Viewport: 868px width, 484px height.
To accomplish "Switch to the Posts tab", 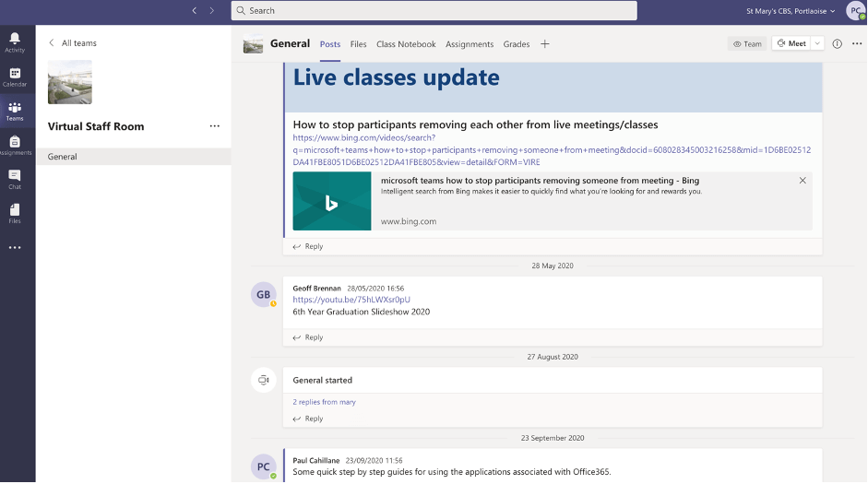I will click(330, 44).
